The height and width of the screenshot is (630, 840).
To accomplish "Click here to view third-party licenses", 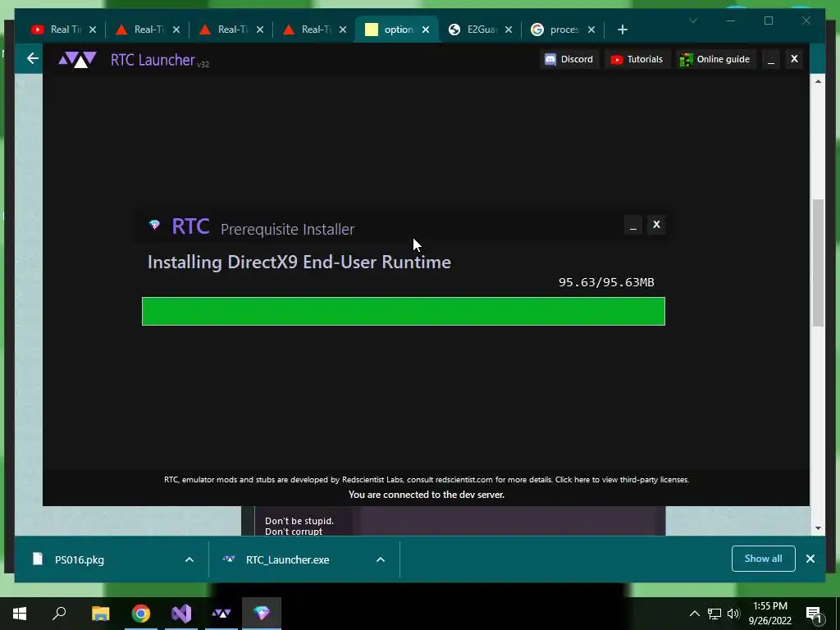I will click(622, 479).
